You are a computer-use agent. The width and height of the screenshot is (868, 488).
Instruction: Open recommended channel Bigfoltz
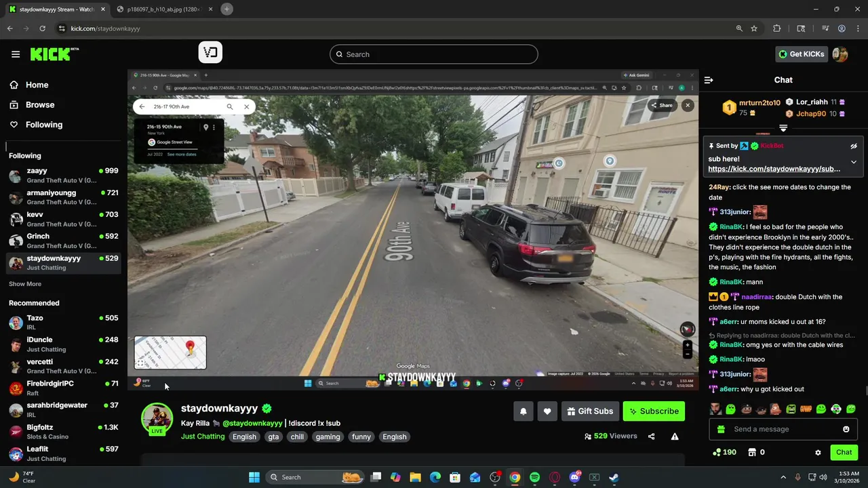63,432
